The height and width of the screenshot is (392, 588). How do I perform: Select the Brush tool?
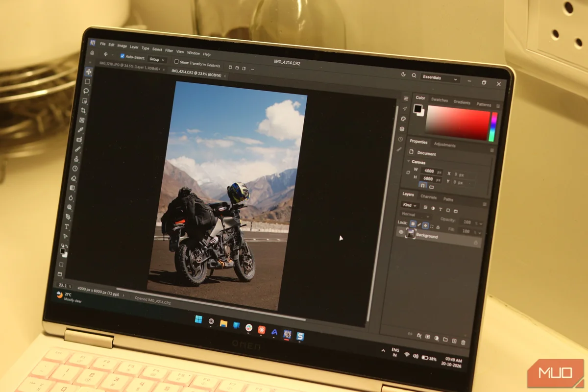[x=77, y=149]
